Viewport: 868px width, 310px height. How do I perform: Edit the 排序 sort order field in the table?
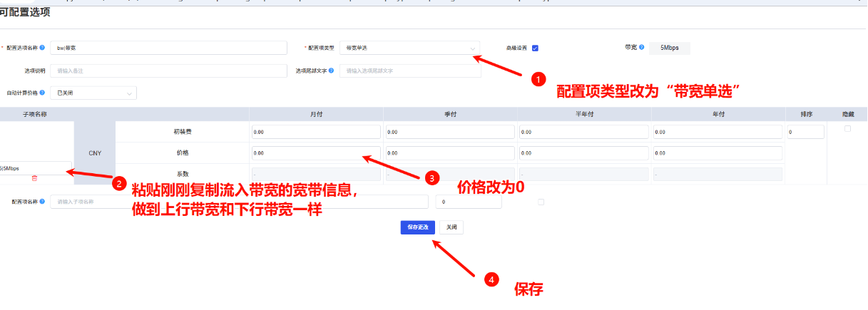pos(806,132)
